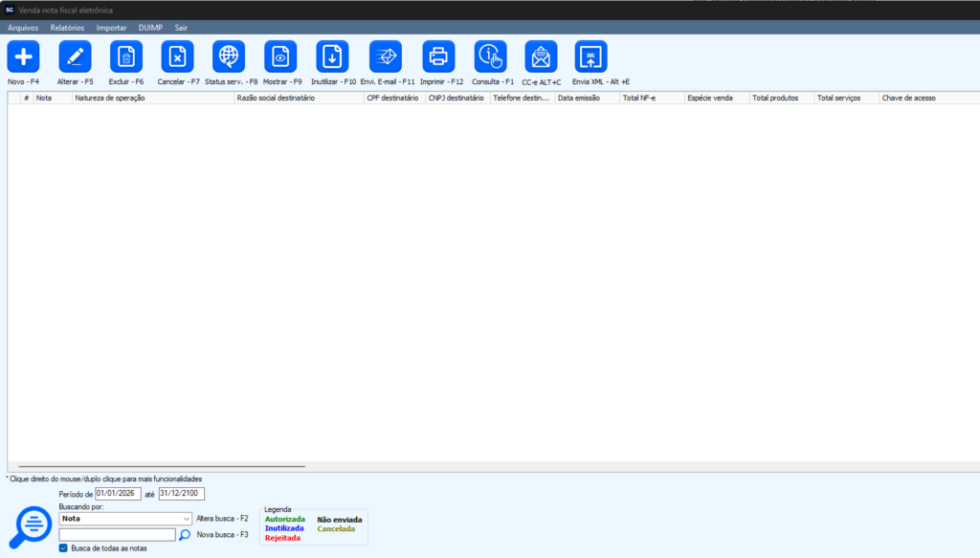The width and height of the screenshot is (980, 558).
Task: Click the Espécie venda column header
Action: (717, 98)
